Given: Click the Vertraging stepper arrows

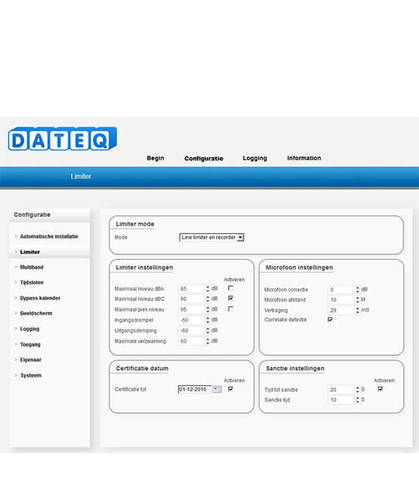Looking at the screenshot, I should coord(358,310).
